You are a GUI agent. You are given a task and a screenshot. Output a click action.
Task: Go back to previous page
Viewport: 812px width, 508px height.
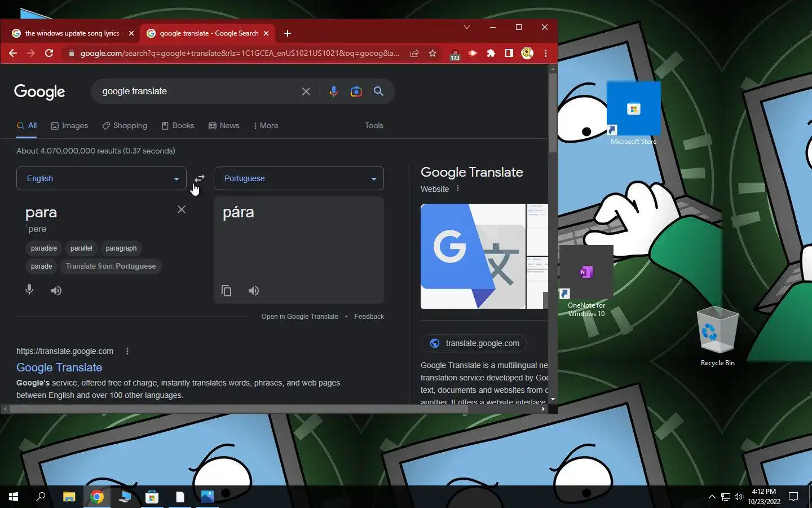tap(13, 53)
